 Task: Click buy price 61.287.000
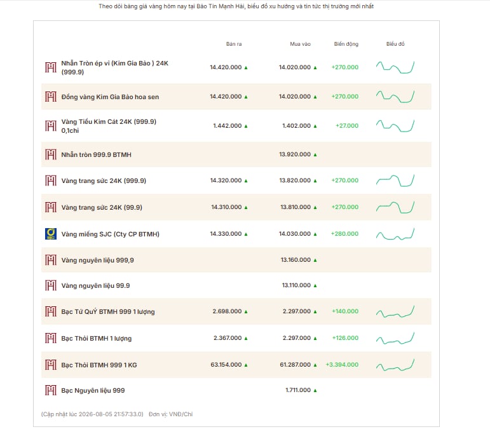296,365
